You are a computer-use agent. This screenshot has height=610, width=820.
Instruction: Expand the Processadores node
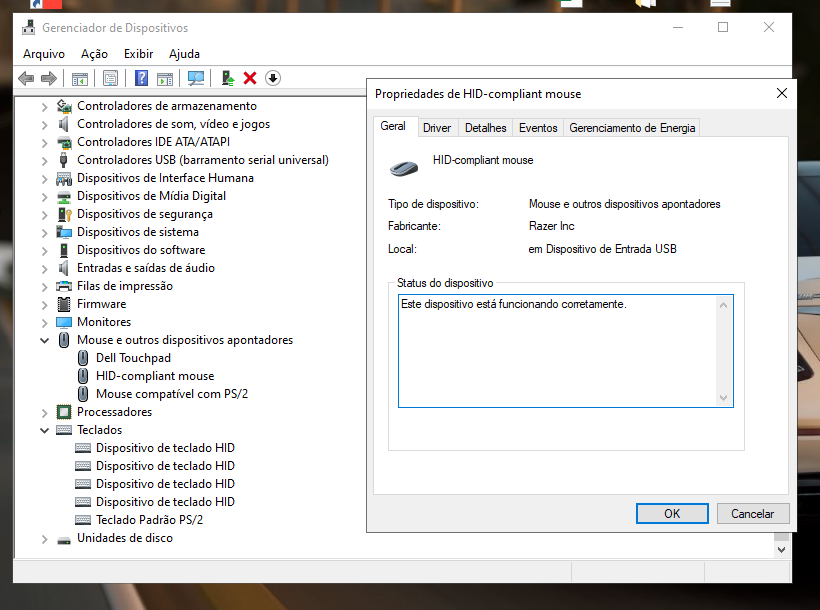(x=44, y=413)
